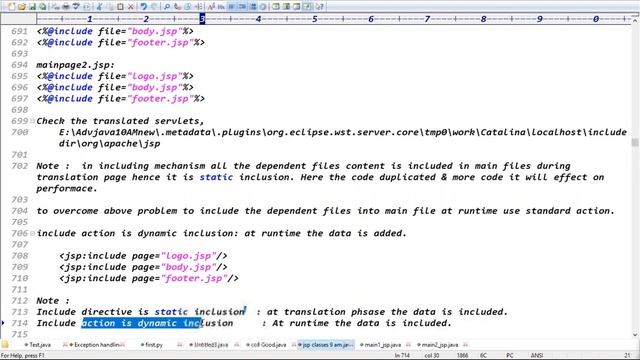Collapse the fold at line 706

tap(32, 233)
